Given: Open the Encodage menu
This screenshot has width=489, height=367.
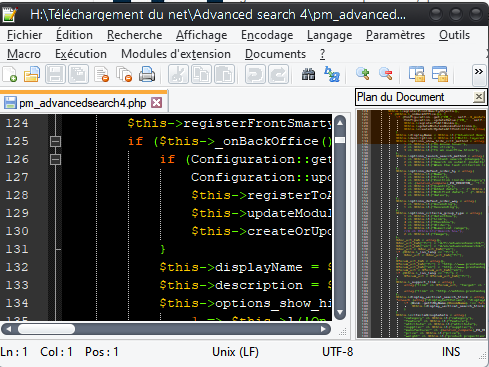Looking at the screenshot, I should (267, 35).
